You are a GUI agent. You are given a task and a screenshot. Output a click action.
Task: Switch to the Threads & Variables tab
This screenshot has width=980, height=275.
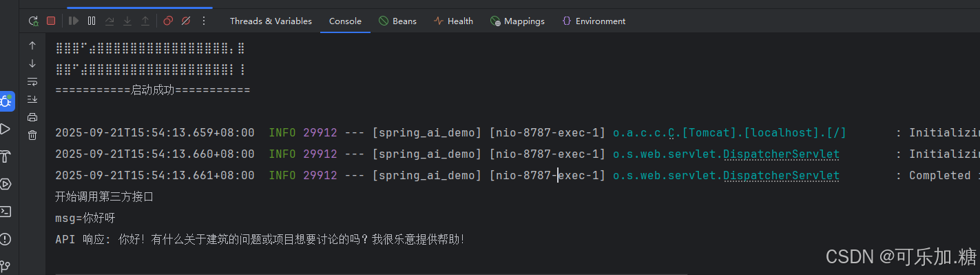[271, 21]
